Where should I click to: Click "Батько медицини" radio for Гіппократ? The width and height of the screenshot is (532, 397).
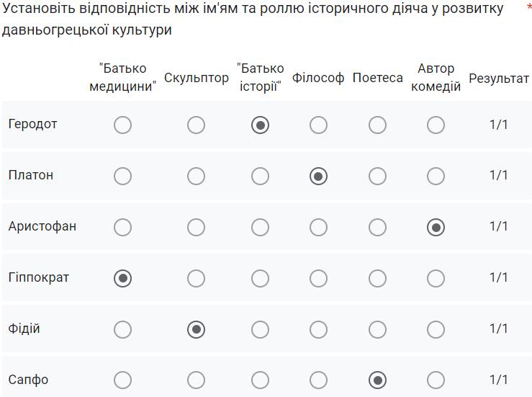coord(122,278)
